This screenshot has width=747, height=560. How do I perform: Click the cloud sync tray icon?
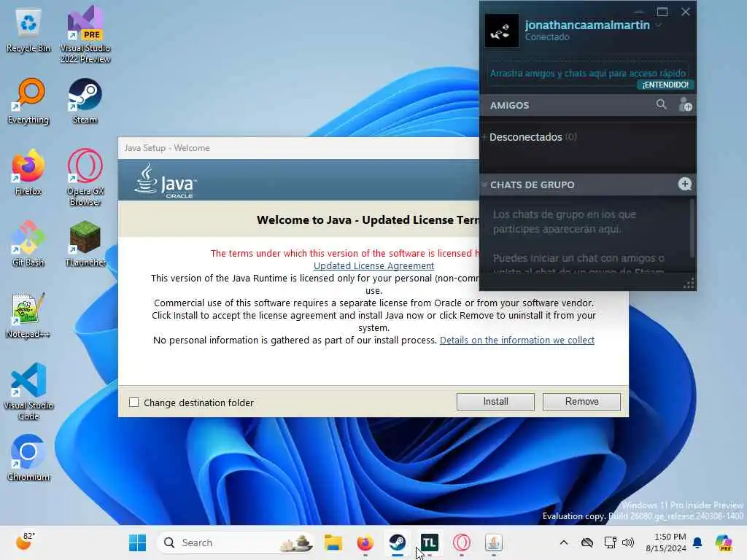(x=587, y=542)
